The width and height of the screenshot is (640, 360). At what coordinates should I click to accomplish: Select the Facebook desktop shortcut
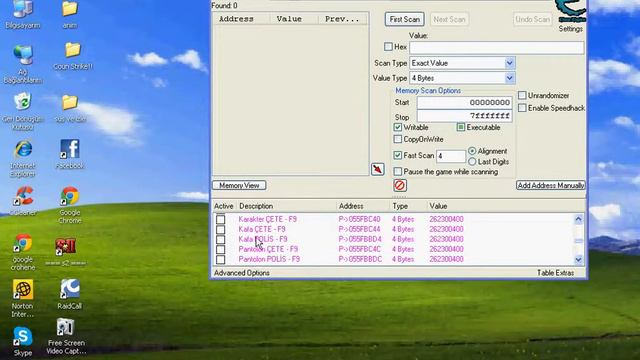tap(70, 154)
